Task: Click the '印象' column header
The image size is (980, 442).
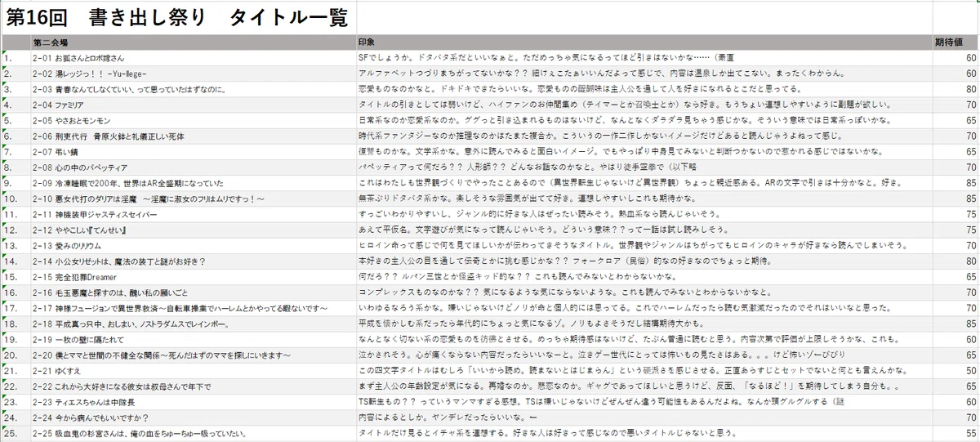Action: (644, 42)
